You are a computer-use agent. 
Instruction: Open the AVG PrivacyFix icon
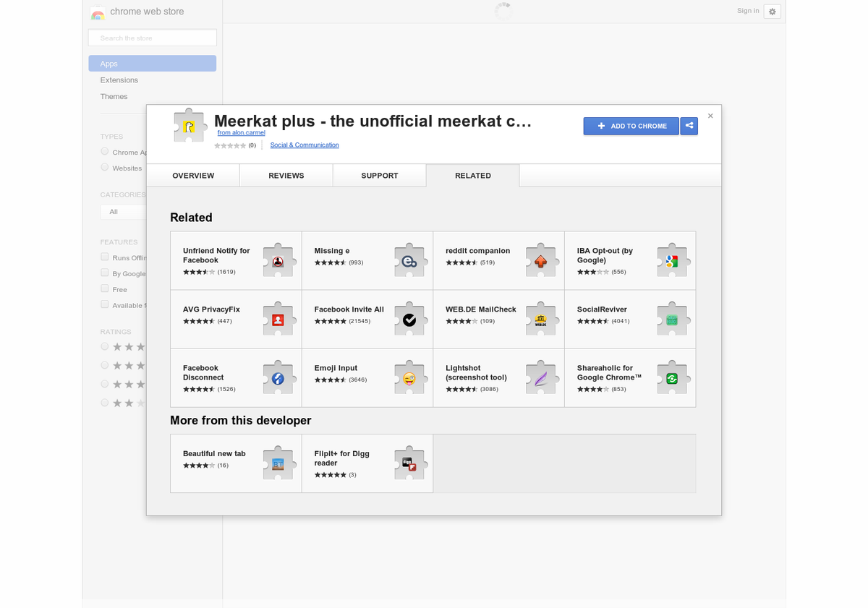point(278,320)
